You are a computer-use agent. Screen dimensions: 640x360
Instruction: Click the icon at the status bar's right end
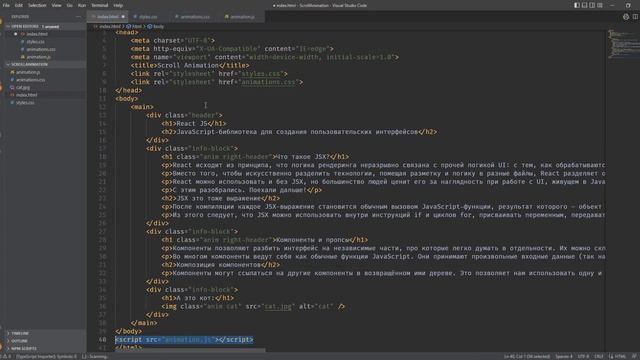pos(634,357)
